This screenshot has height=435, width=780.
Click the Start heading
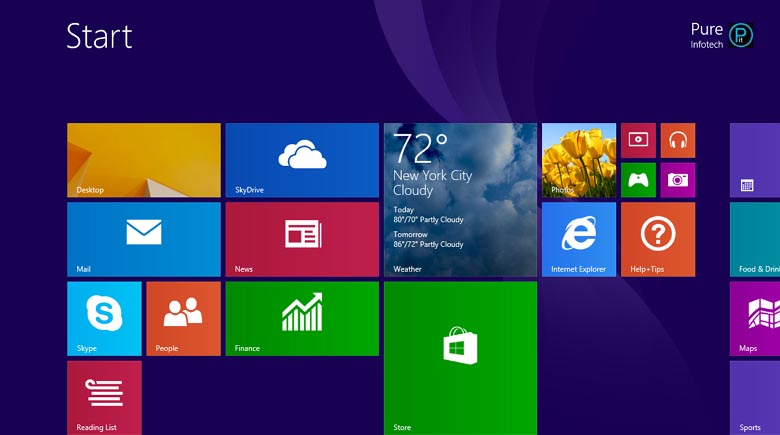pos(99,36)
